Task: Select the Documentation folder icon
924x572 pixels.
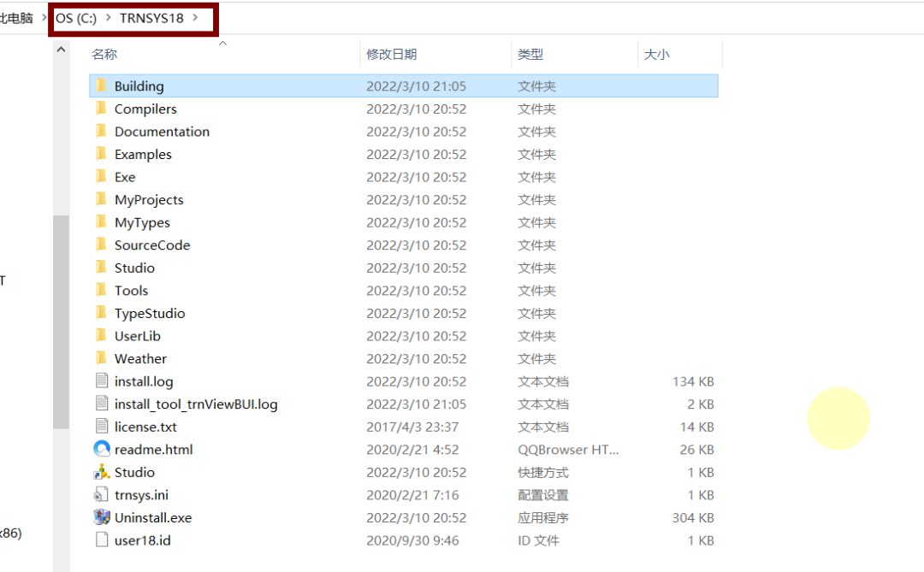Action: [101, 131]
